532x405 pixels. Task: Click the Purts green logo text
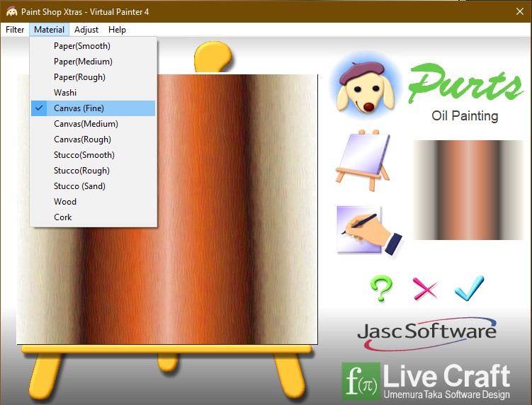(x=465, y=84)
